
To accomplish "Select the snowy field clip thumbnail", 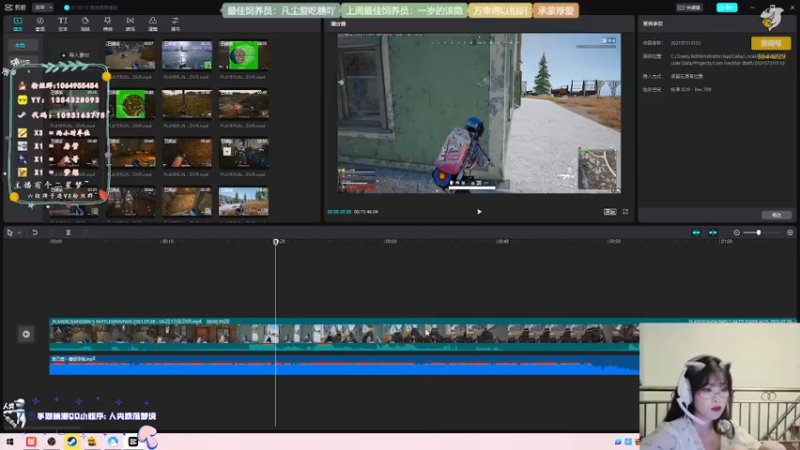I will pos(243,202).
